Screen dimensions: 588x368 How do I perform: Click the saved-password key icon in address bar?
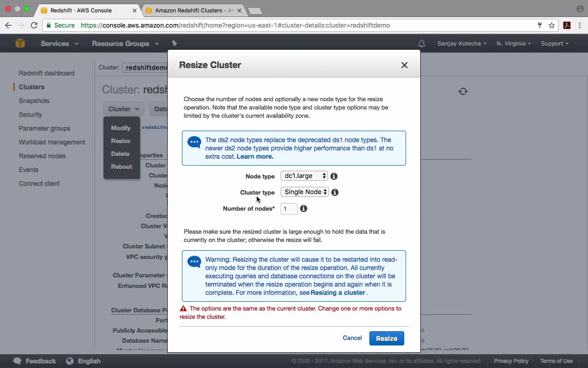(540, 25)
